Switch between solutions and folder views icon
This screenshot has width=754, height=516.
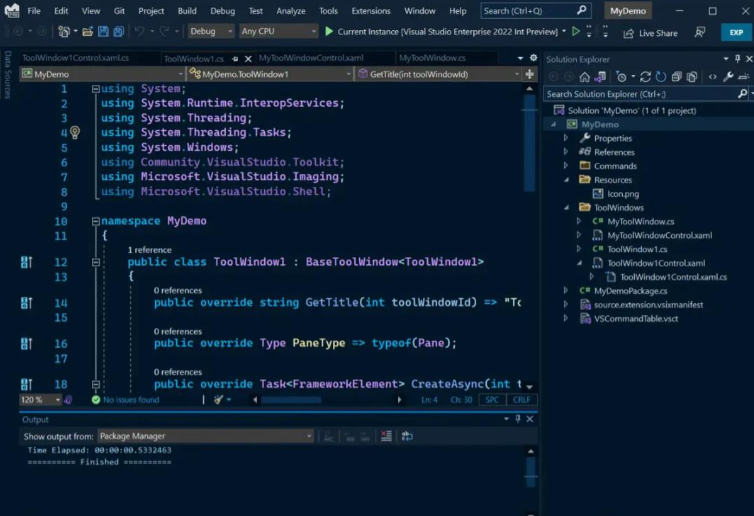click(x=600, y=77)
